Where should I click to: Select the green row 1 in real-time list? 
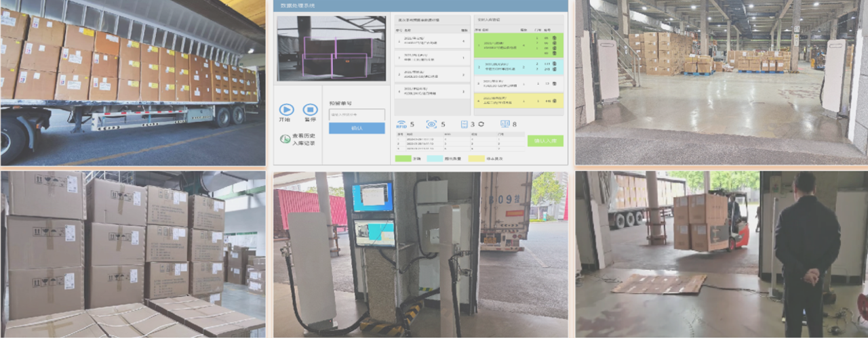pyautogui.click(x=519, y=45)
